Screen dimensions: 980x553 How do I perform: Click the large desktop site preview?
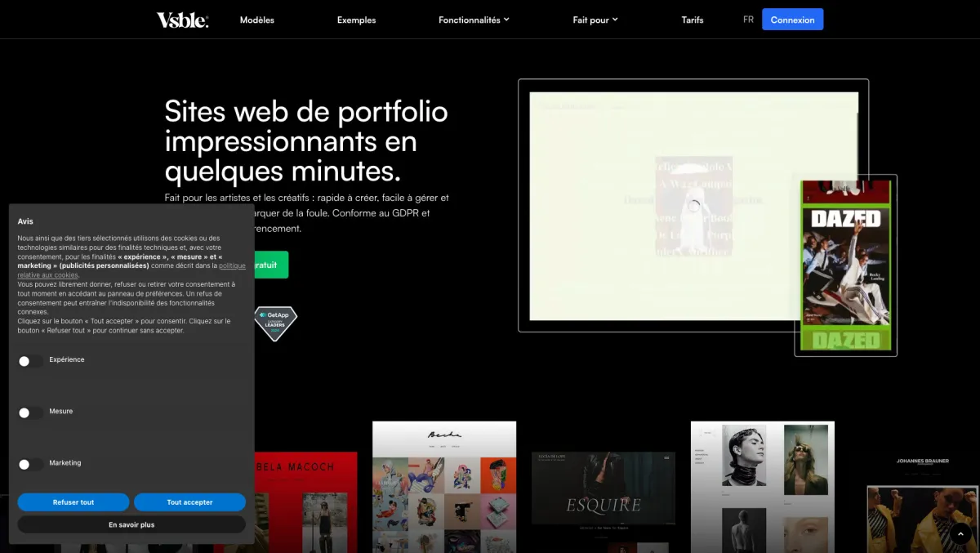point(693,206)
